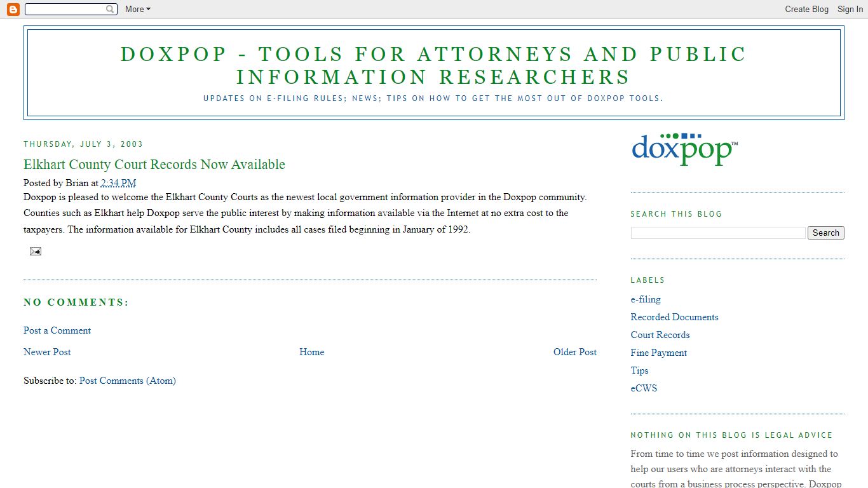Click the orange Blogger logo icon
868x488 pixels.
click(x=13, y=9)
